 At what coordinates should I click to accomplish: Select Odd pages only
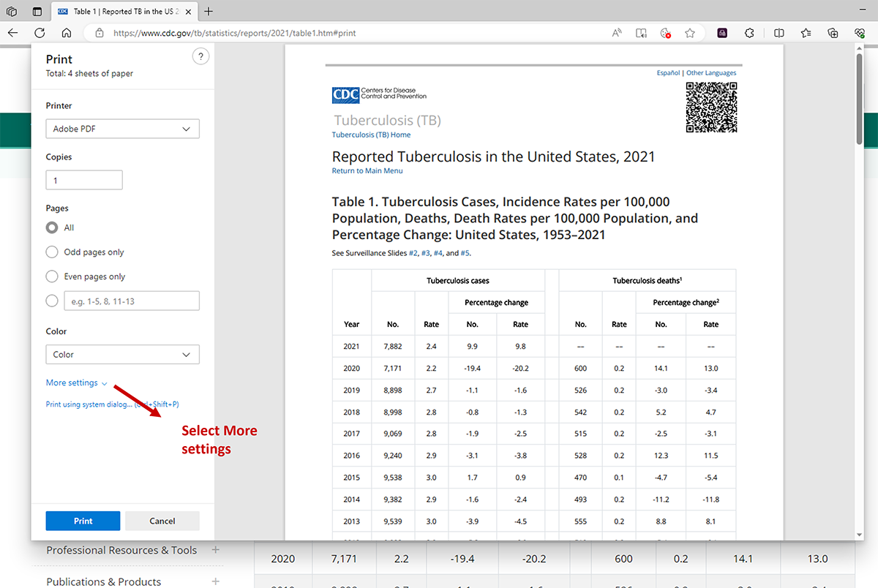point(51,252)
